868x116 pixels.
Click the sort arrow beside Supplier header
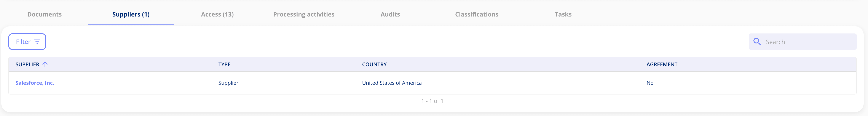click(x=45, y=64)
